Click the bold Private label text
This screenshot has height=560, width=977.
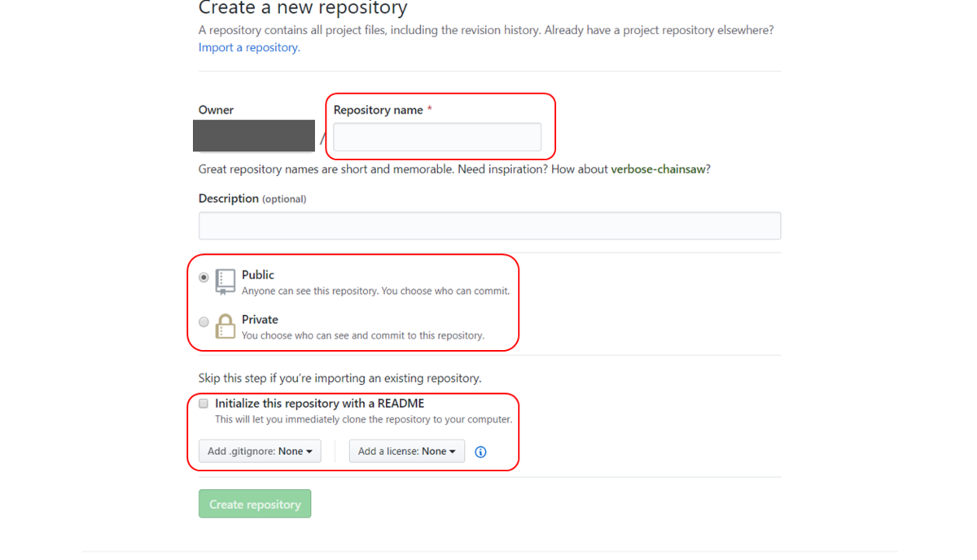pos(260,319)
